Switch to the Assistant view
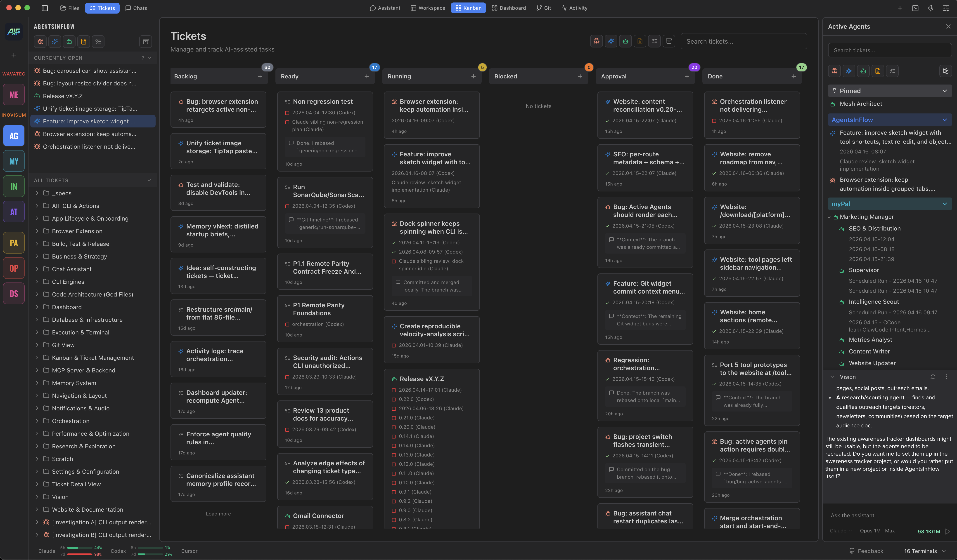The image size is (957, 560). (x=385, y=8)
